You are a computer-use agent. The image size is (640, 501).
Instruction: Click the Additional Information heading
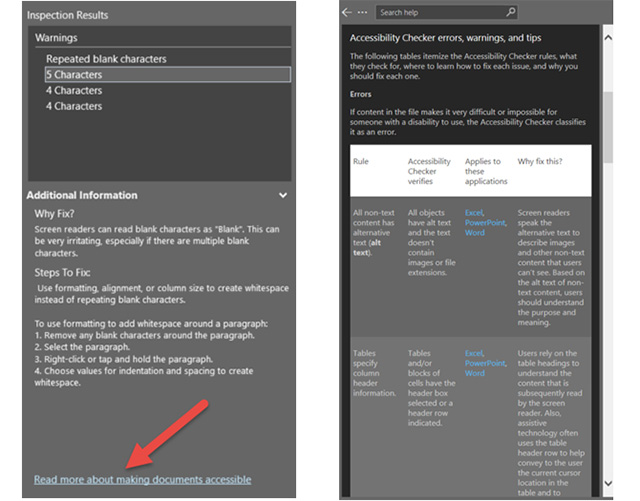click(x=82, y=196)
